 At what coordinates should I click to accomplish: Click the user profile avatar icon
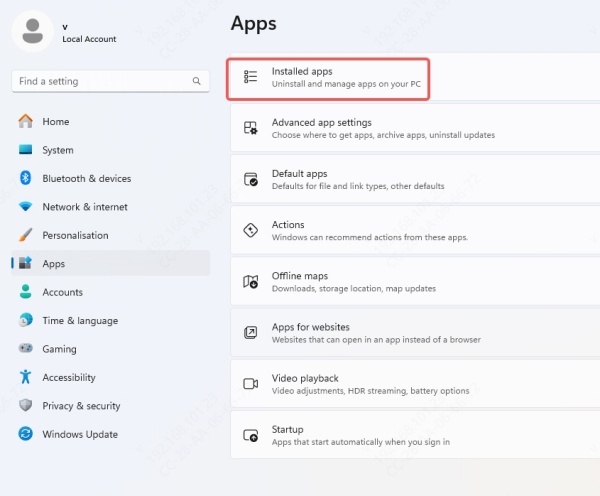33,31
